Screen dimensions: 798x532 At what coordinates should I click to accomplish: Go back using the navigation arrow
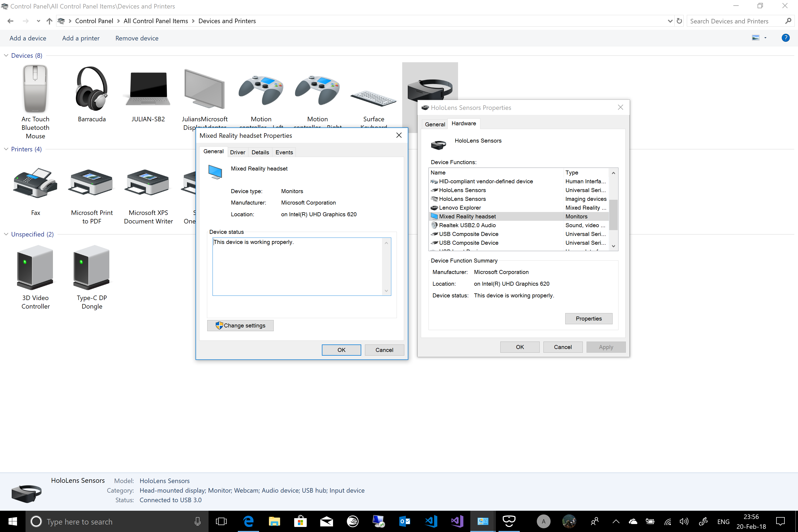tap(10, 21)
